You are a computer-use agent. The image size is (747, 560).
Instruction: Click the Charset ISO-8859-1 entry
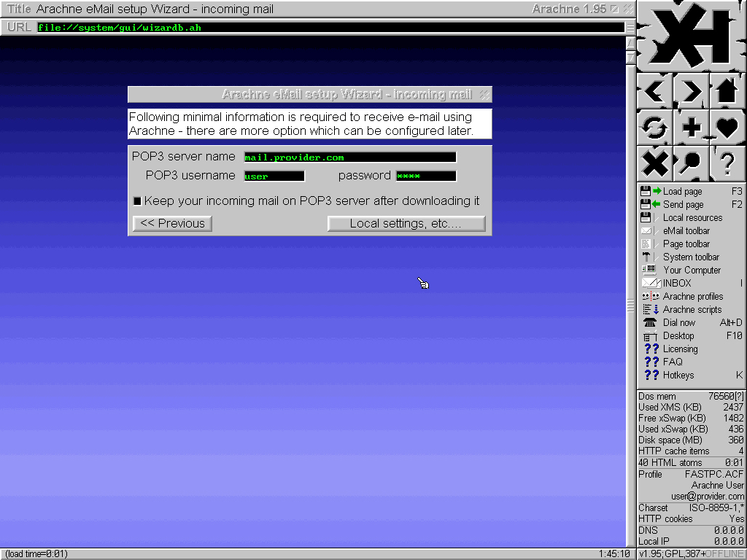click(x=692, y=507)
